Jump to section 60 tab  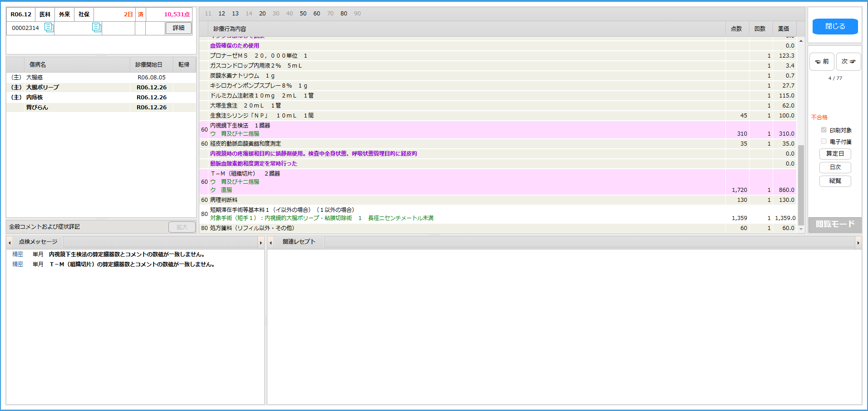click(x=317, y=14)
